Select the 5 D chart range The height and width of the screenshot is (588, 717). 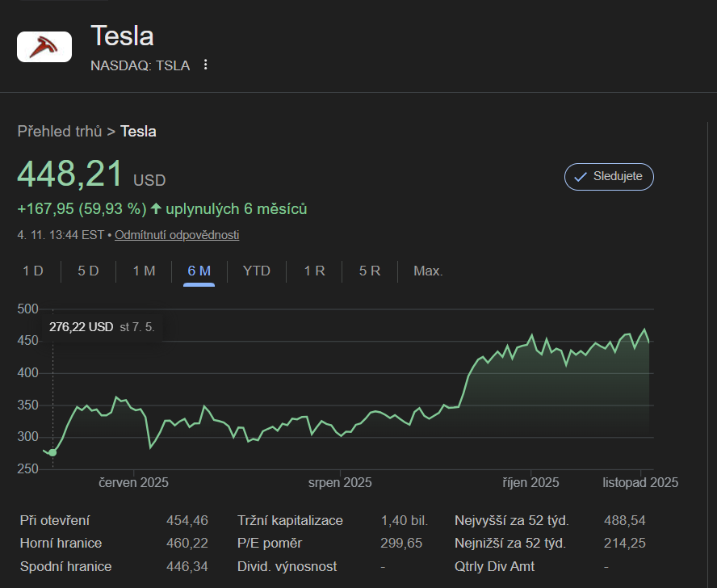tap(88, 271)
